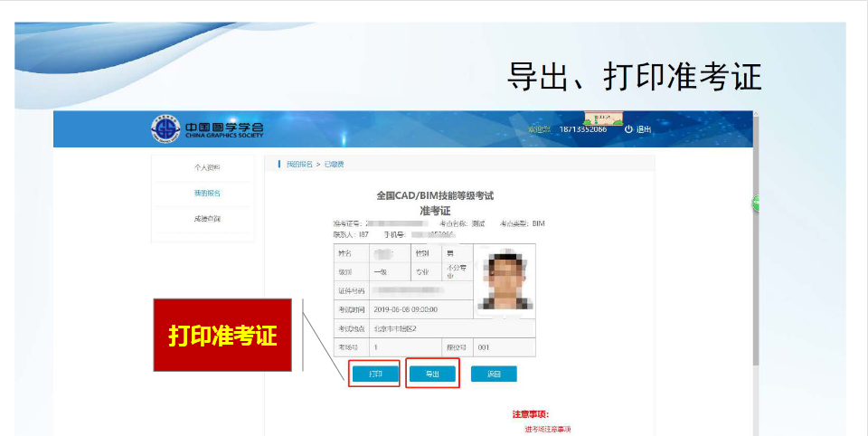Click the username greeting in the header
868x436 pixels.
coord(539,129)
